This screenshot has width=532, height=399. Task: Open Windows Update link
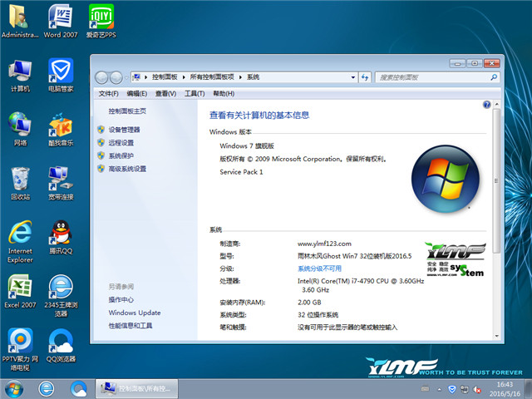[x=135, y=313]
